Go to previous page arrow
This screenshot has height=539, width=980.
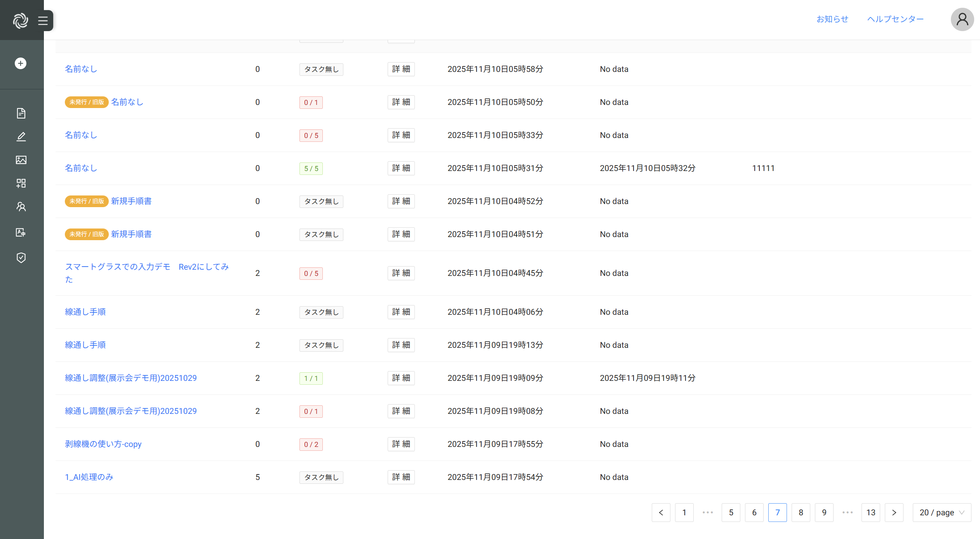pos(661,513)
